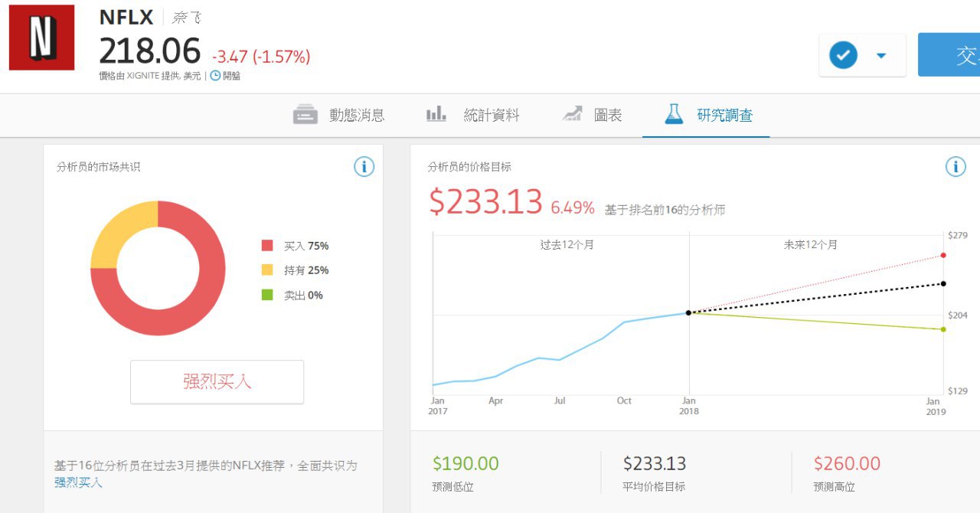Click the 过去12个月 chart section label
This screenshot has height=513, width=980.
567,245
